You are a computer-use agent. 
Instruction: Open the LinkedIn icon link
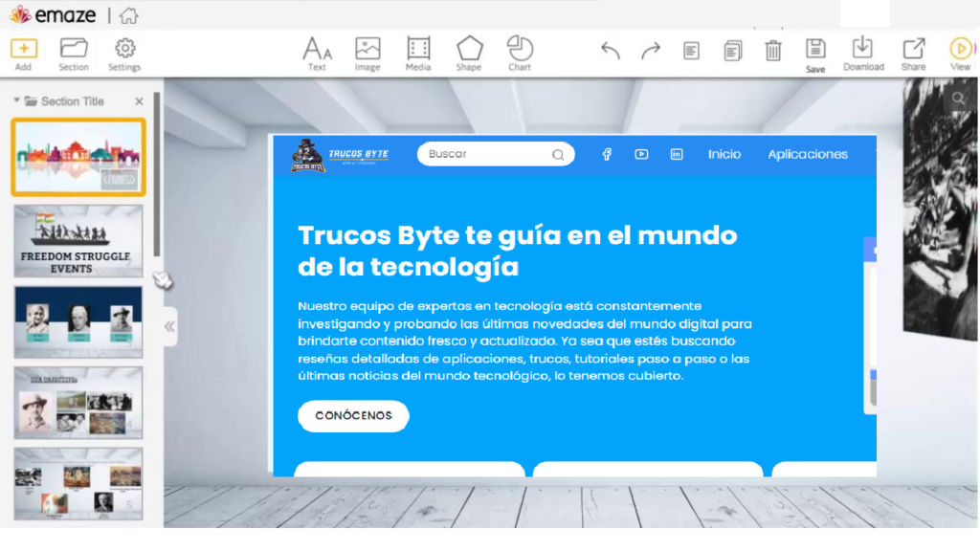[x=677, y=154]
